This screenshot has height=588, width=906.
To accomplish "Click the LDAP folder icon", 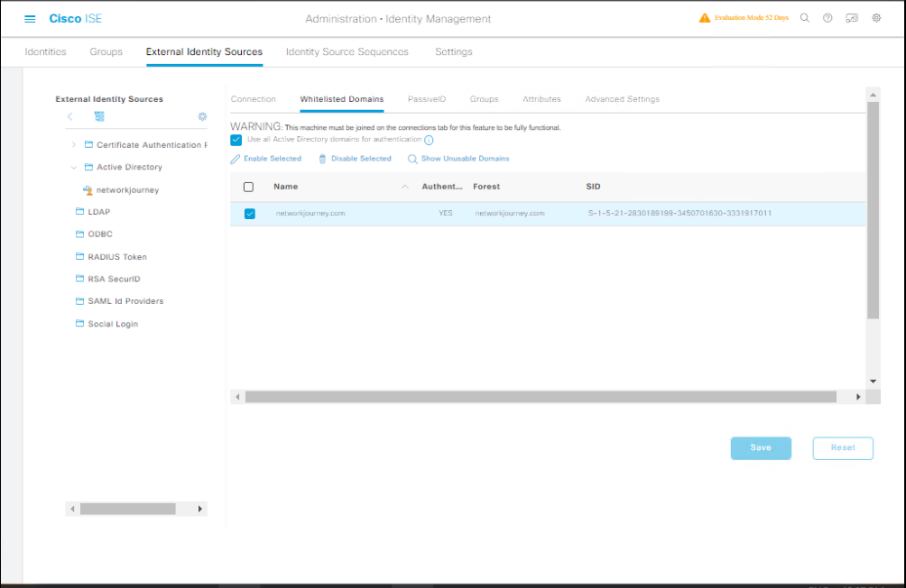I will (x=79, y=211).
